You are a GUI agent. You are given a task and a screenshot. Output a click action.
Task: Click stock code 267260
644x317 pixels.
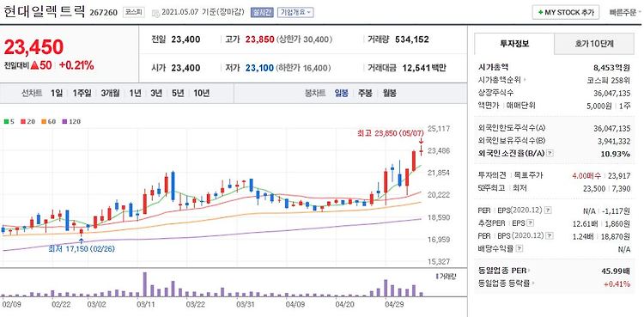(104, 12)
